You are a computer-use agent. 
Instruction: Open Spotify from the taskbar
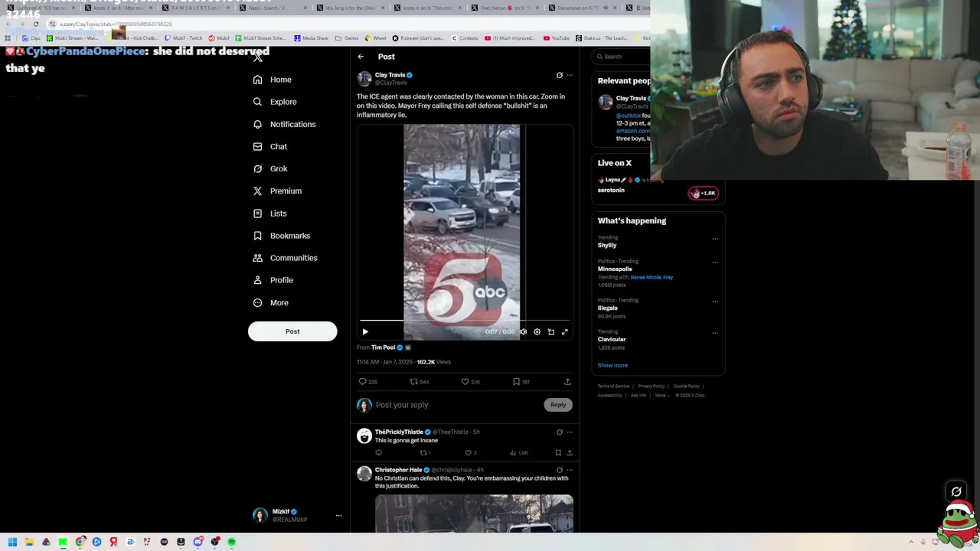(x=231, y=542)
